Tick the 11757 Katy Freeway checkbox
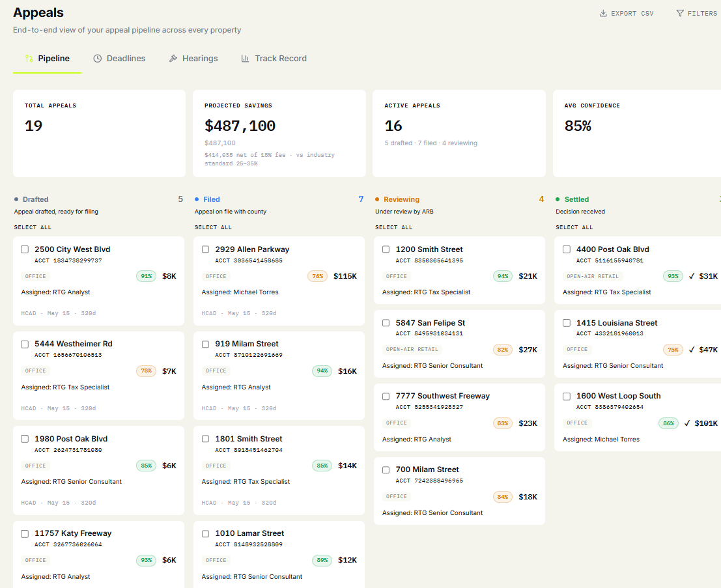The image size is (721, 588). (25, 534)
